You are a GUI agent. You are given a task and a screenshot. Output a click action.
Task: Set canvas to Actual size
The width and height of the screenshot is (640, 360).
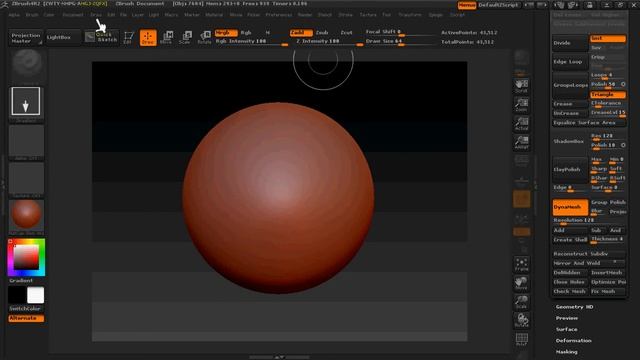(x=521, y=124)
